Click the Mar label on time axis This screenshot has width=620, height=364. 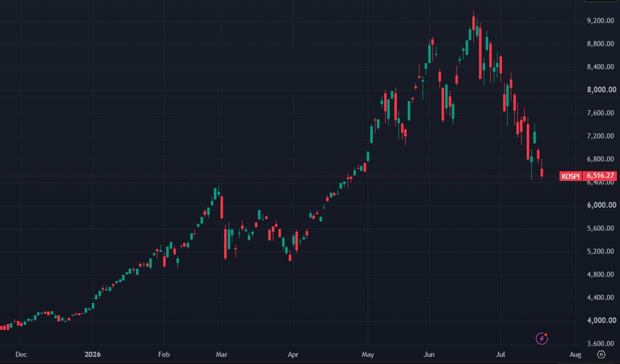(x=221, y=355)
